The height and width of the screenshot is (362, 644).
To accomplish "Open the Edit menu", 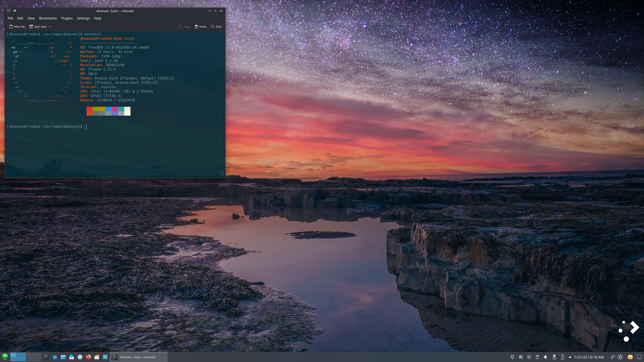I will 20,18.
